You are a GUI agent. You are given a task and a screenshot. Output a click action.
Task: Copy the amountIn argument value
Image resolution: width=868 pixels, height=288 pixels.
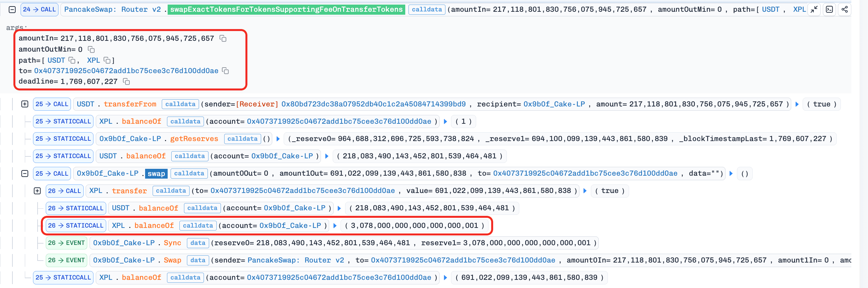tap(223, 39)
